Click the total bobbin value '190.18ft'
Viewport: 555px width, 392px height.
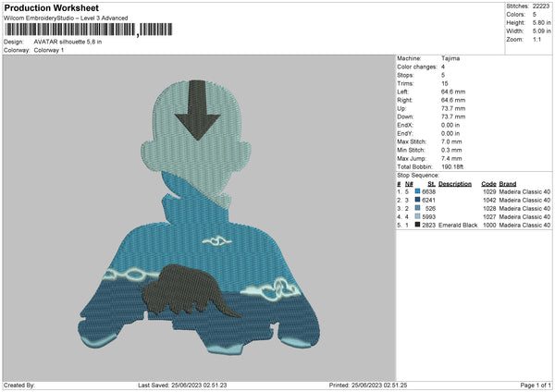(452, 167)
